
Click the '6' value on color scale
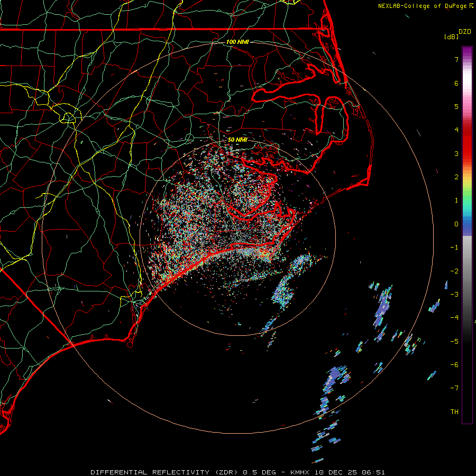click(456, 83)
